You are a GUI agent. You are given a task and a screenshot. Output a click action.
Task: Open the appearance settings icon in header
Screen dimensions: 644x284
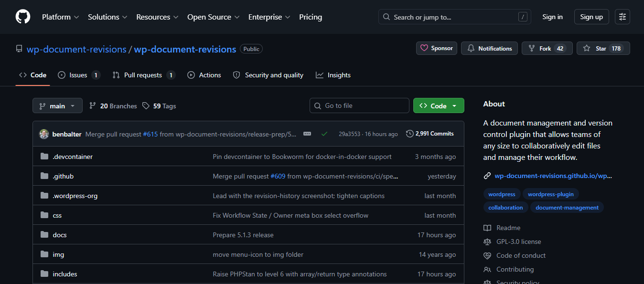(x=622, y=17)
